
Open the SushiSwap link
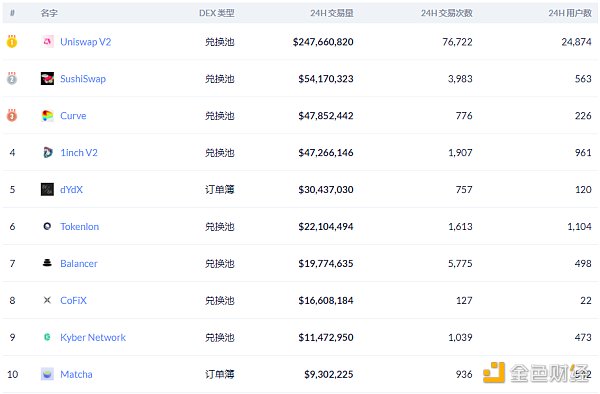coord(83,79)
